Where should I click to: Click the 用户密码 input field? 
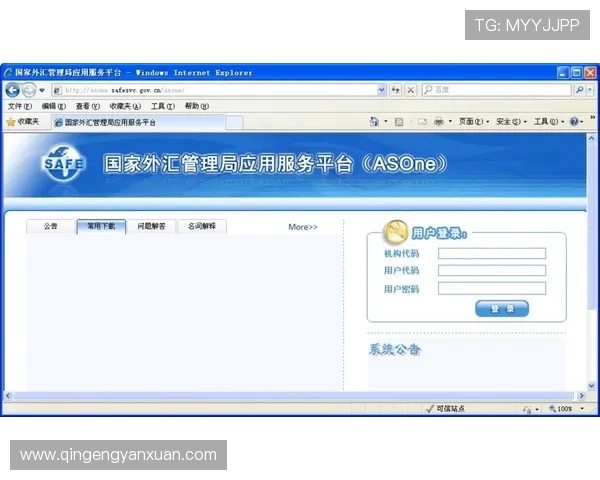[x=492, y=288]
